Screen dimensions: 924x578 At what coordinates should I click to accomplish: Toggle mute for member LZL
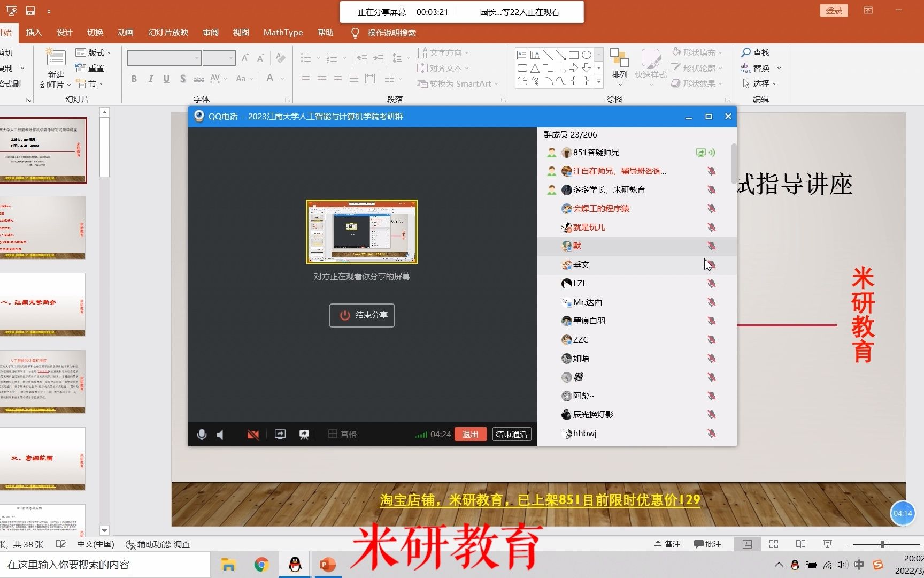[x=711, y=283]
